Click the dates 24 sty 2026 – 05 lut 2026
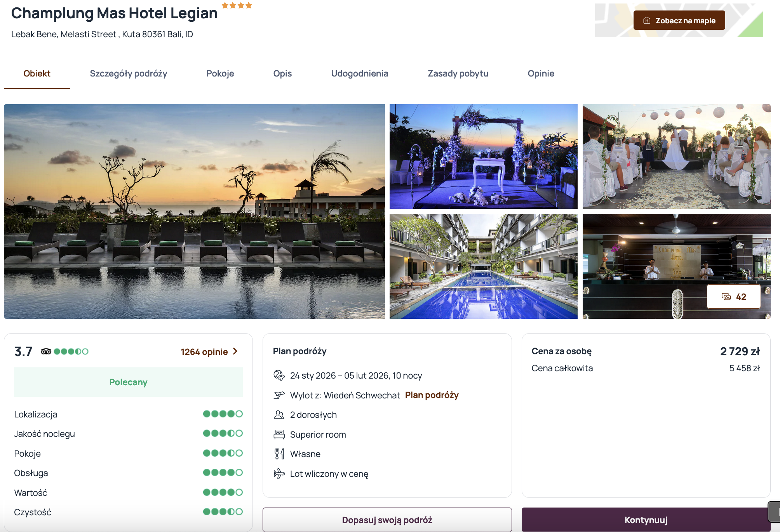 click(x=356, y=376)
